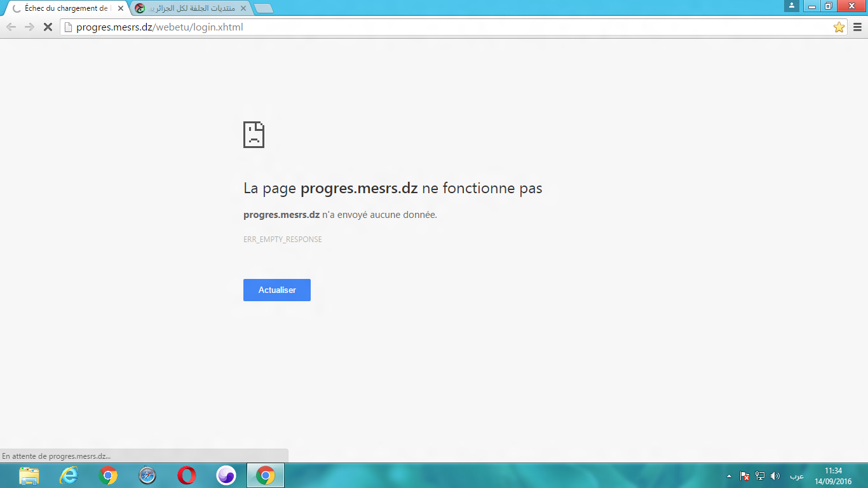
Task: Open a new tab
Action: click(x=263, y=8)
